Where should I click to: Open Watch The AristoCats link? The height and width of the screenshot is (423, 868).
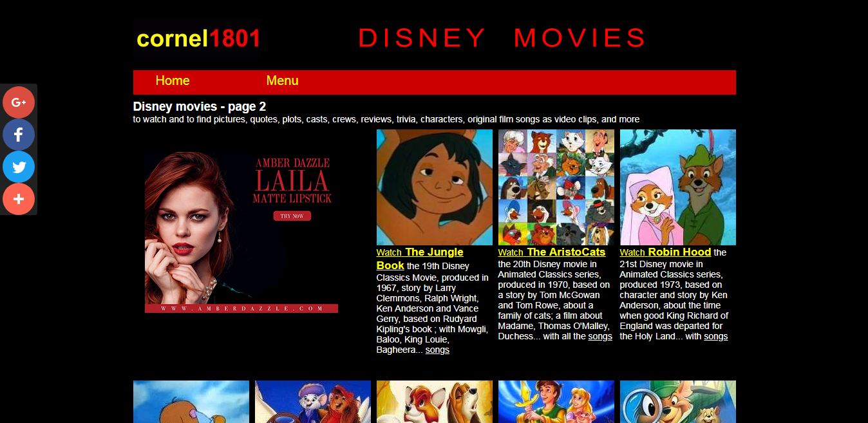pos(552,252)
